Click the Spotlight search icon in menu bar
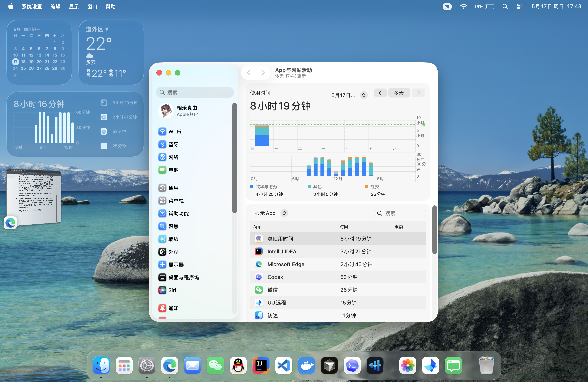588x382 pixels. coord(505,7)
